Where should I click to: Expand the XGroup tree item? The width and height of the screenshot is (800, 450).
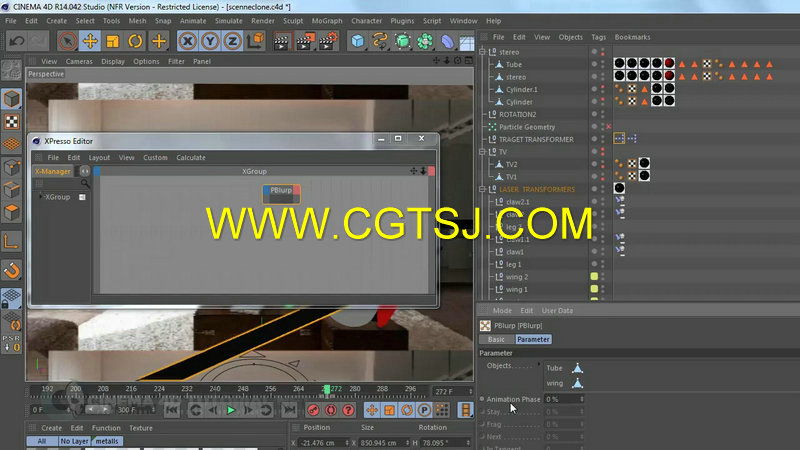point(41,197)
